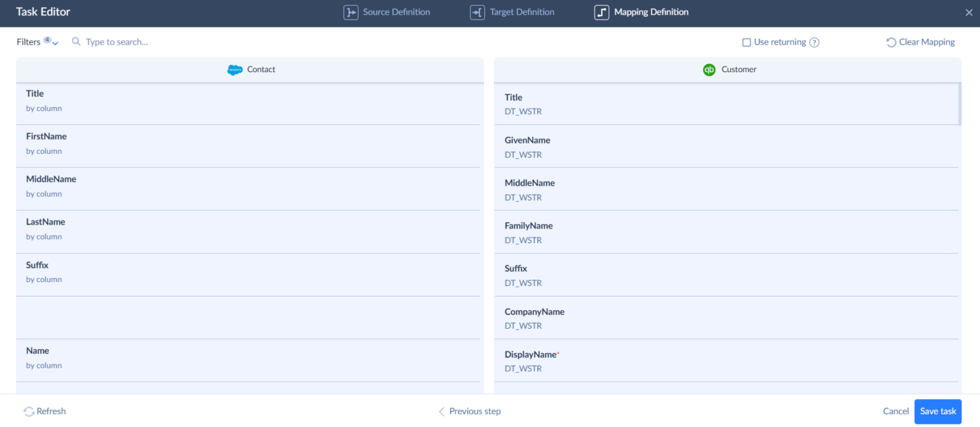Click Refresh at the bottom left
This screenshot has height=427, width=980.
coord(45,411)
